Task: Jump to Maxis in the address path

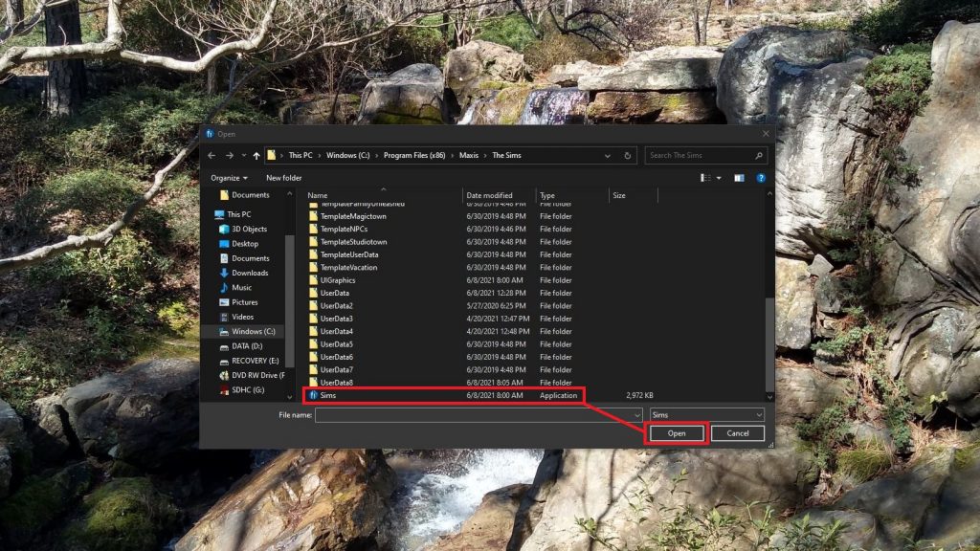Action: coord(469,156)
